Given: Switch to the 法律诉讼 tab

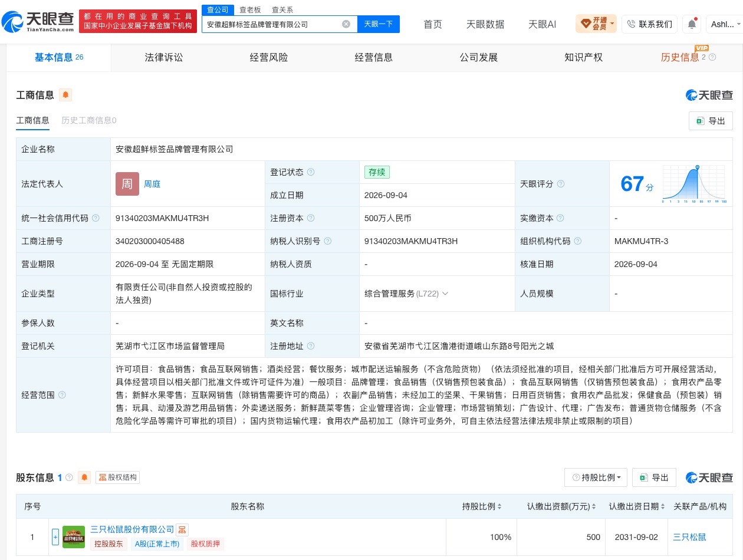Looking at the screenshot, I should [164, 57].
